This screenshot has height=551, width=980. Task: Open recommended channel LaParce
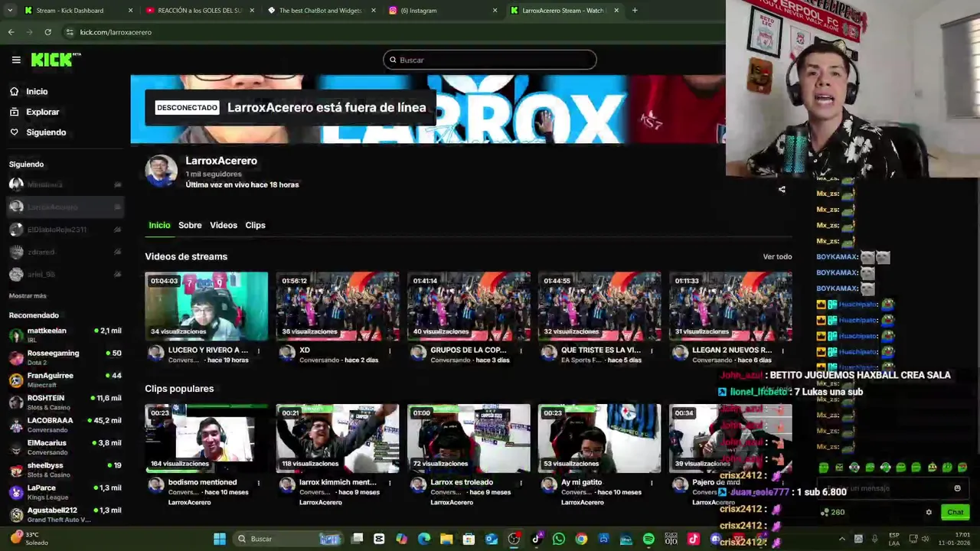coord(65,492)
